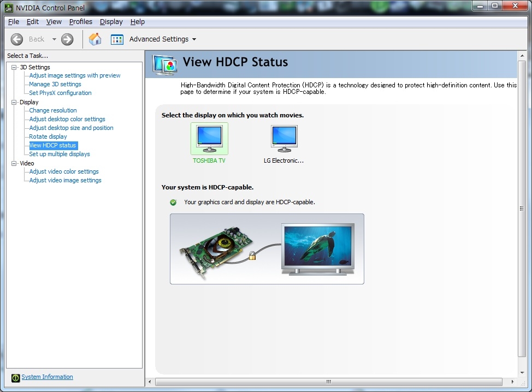Open the File menu

coord(14,22)
